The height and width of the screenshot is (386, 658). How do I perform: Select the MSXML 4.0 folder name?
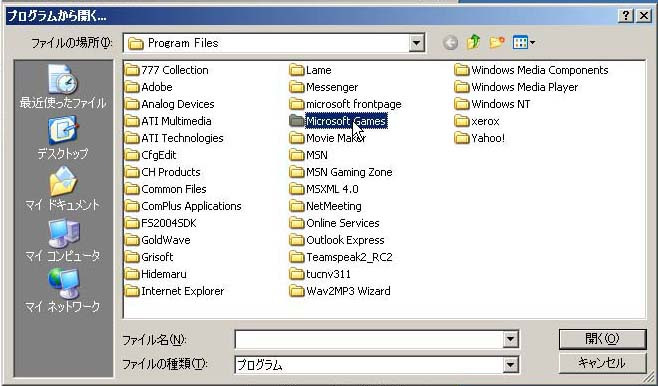(x=332, y=189)
